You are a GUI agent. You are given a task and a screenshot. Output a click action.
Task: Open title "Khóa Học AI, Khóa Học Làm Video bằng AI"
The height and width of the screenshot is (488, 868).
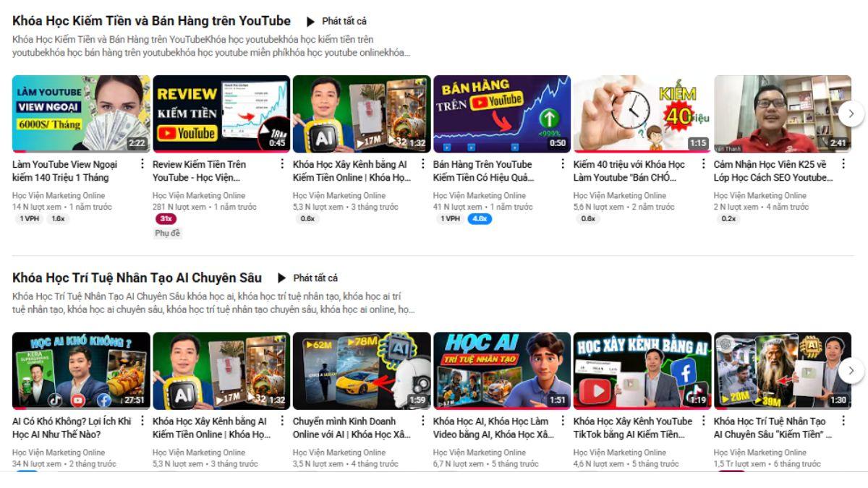pyautogui.click(x=494, y=427)
